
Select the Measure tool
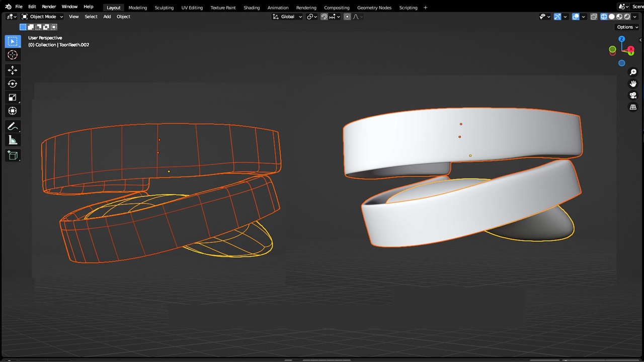pos(13,140)
